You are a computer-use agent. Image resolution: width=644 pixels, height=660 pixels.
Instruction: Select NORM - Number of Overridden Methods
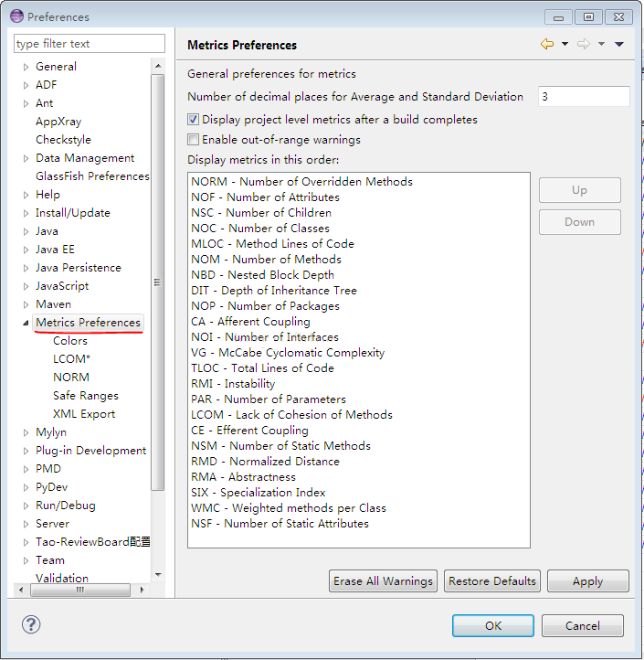pos(301,181)
